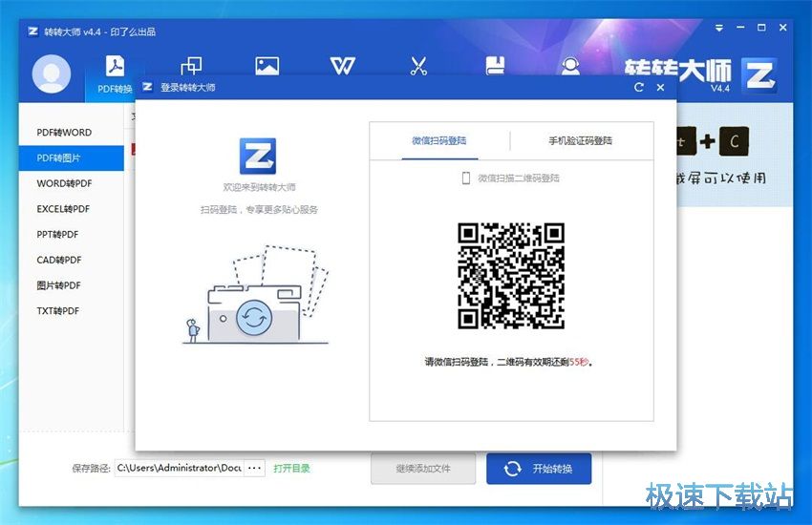This screenshot has height=525, width=812.
Task: Click the 开始转换 button
Action: pos(539,469)
